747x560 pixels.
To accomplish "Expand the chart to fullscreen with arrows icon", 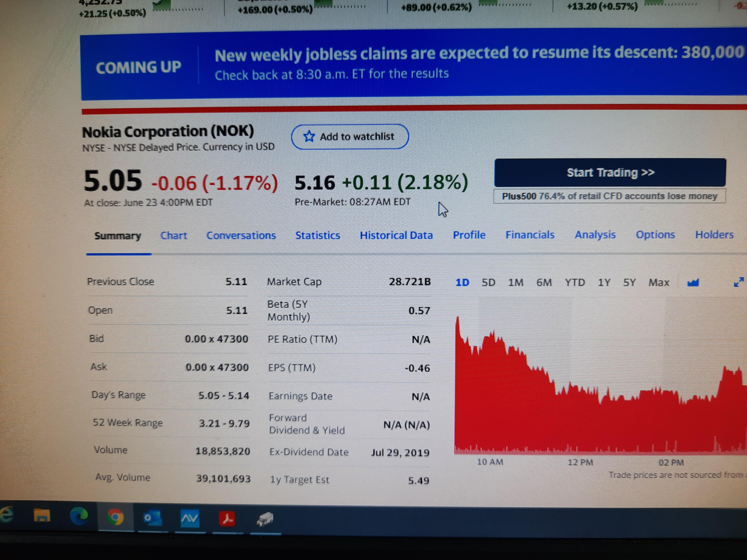I will click(x=740, y=282).
